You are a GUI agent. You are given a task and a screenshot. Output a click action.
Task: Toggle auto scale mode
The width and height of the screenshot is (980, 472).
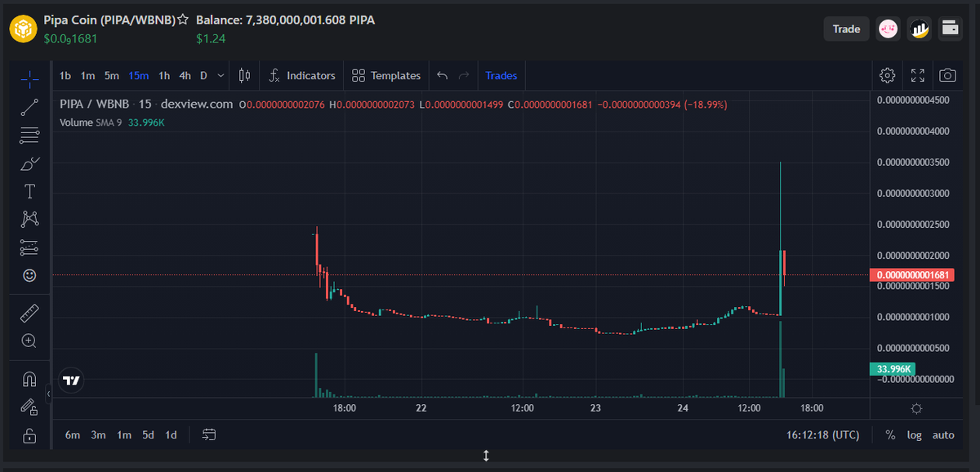[x=943, y=435]
